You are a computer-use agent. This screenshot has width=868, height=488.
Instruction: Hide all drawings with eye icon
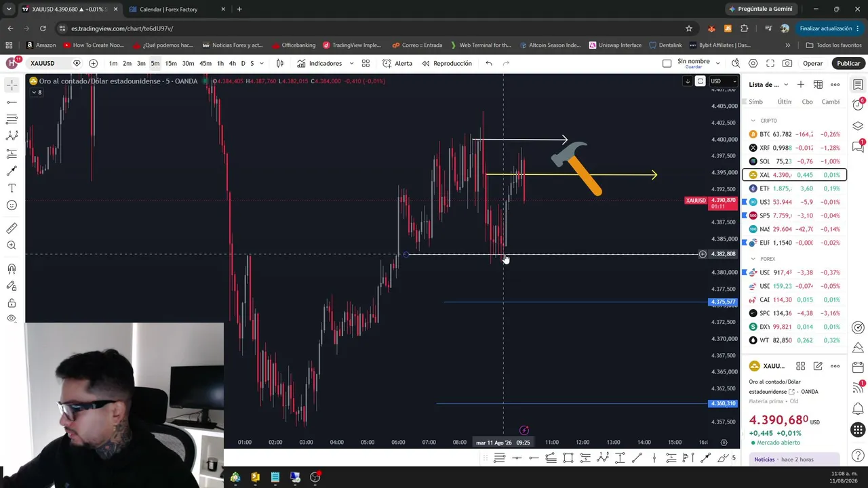[12, 319]
